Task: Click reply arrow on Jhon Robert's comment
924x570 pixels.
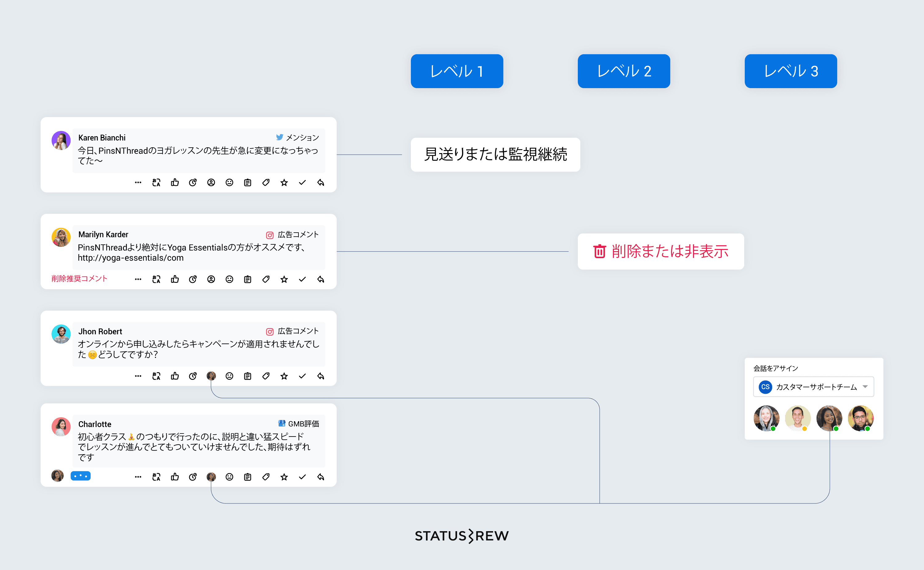Action: [x=321, y=376]
